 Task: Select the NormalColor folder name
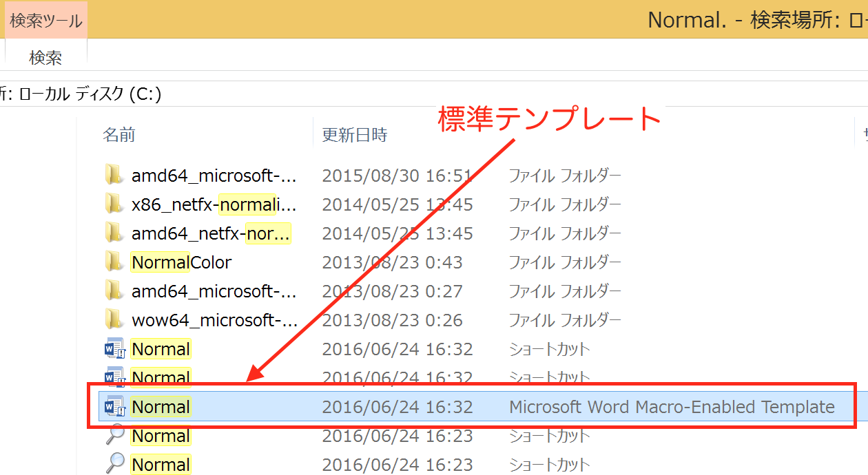182,262
